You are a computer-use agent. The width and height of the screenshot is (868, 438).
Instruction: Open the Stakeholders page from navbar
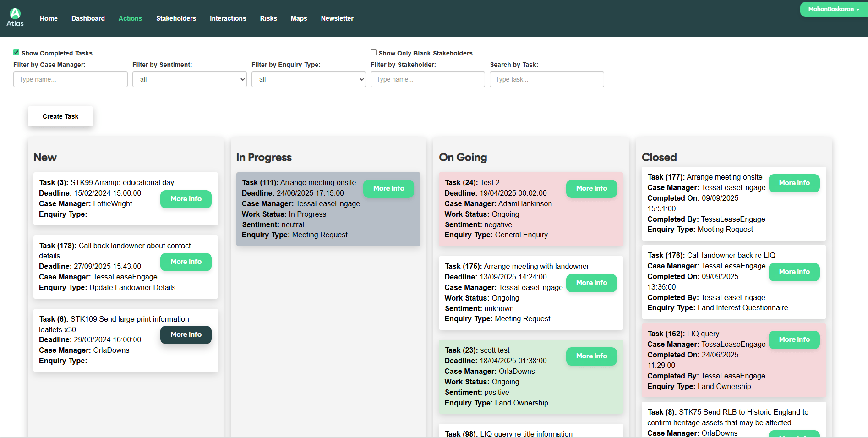pos(176,18)
